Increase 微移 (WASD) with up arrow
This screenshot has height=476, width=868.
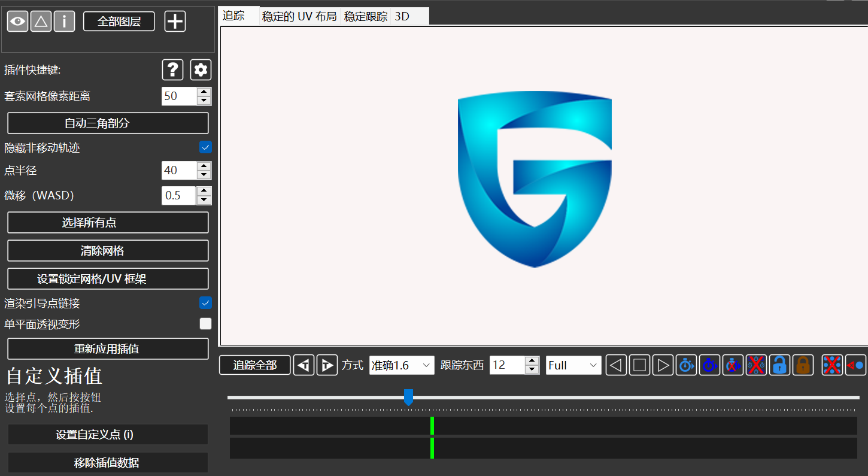(204, 191)
